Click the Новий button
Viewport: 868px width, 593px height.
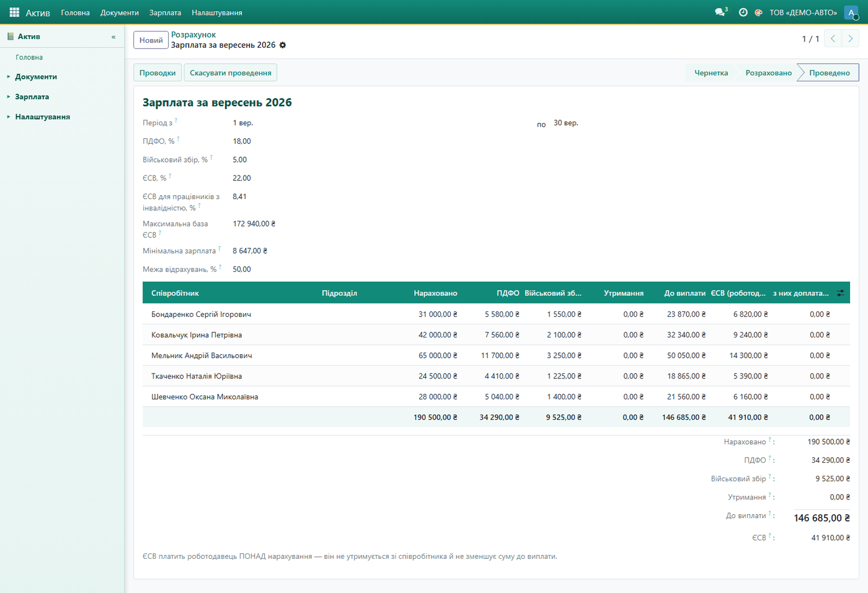pyautogui.click(x=151, y=40)
